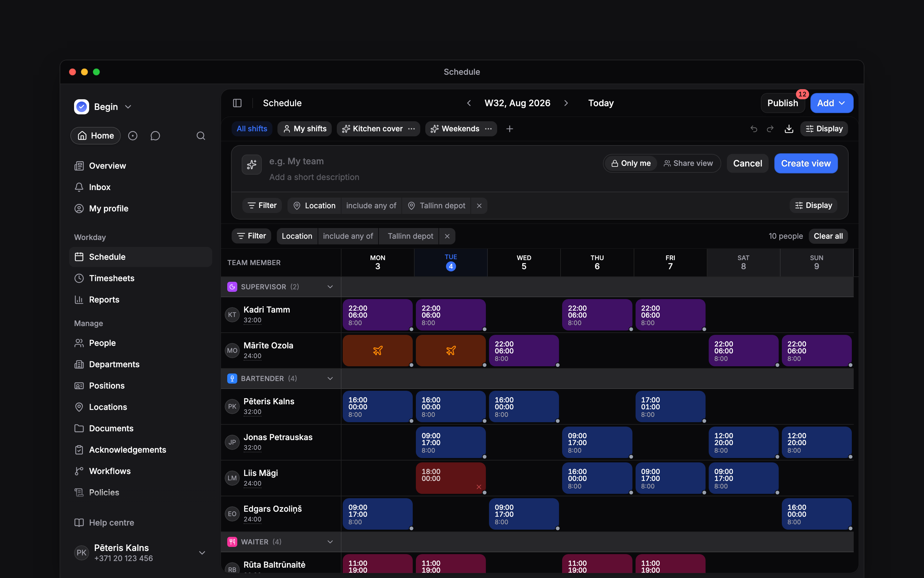Click the Publish button
Viewport: 924px width, 578px height.
(783, 103)
